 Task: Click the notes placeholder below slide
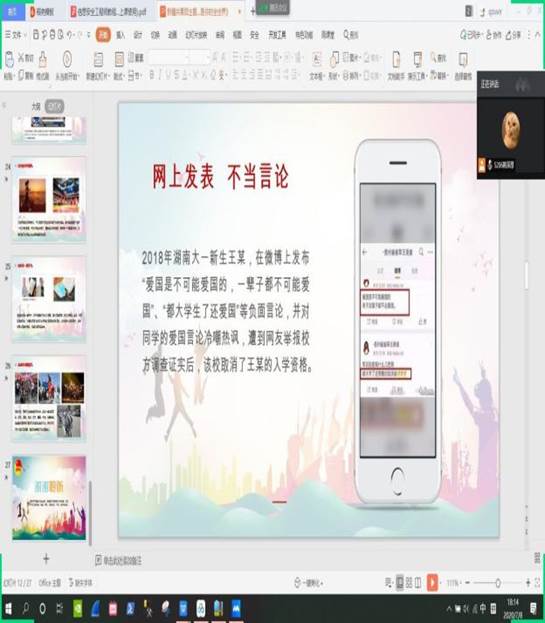tap(118, 561)
